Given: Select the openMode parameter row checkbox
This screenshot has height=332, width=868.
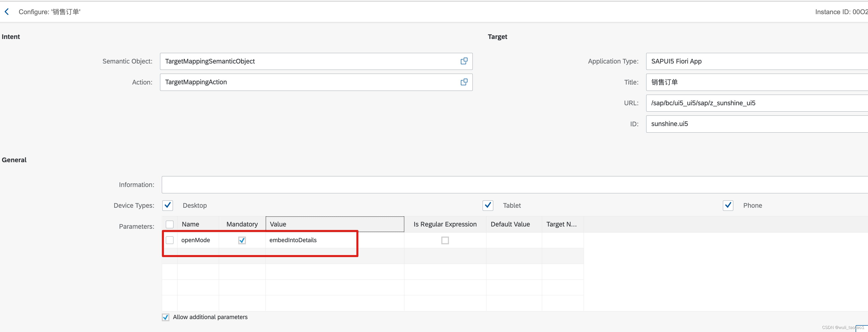Looking at the screenshot, I should point(169,240).
